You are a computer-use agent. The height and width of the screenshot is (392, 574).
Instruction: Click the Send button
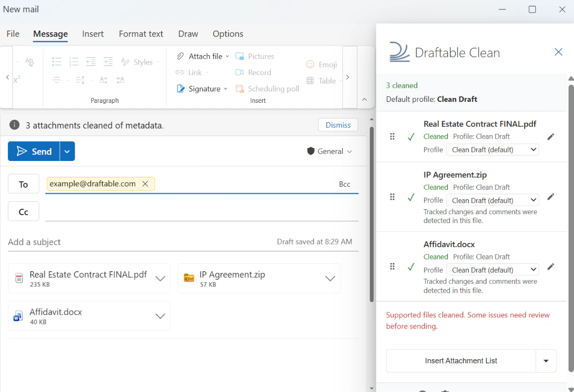(x=34, y=151)
